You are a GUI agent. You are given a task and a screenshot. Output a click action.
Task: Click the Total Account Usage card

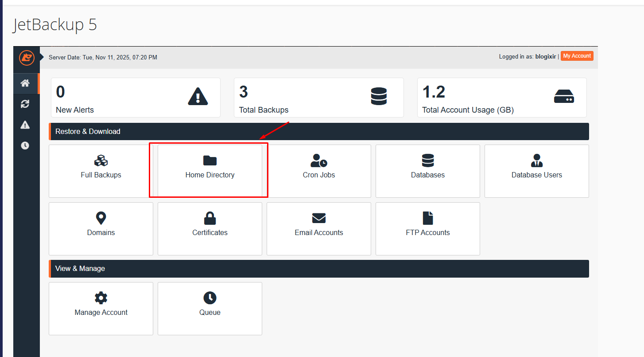pos(502,98)
